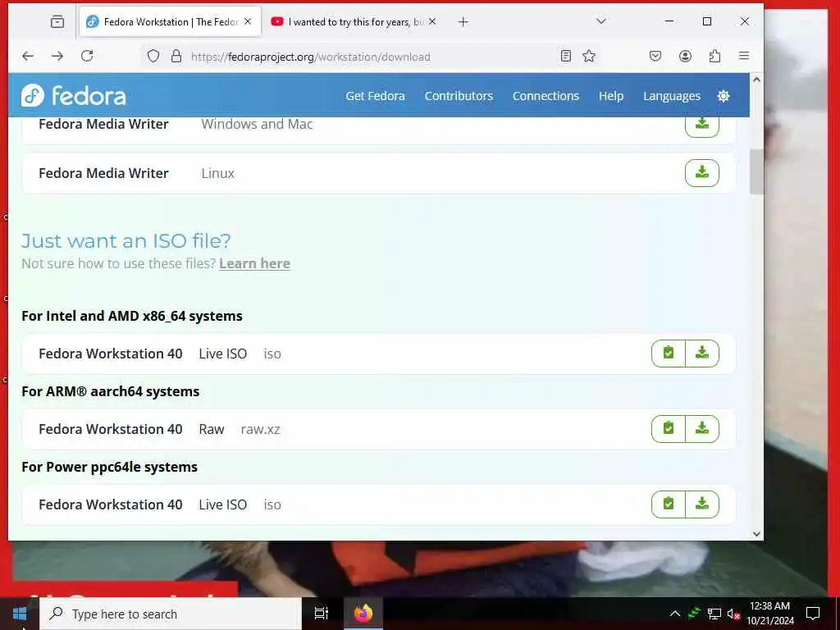Open the Connections menu
This screenshot has height=630, width=840.
[546, 96]
